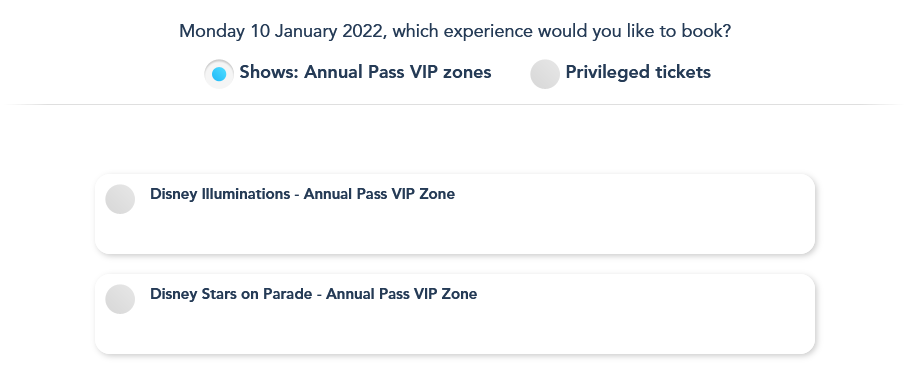Select the Disney Stars on Parade radio circle
Viewport: 920px width, 368px height.
[120, 299]
